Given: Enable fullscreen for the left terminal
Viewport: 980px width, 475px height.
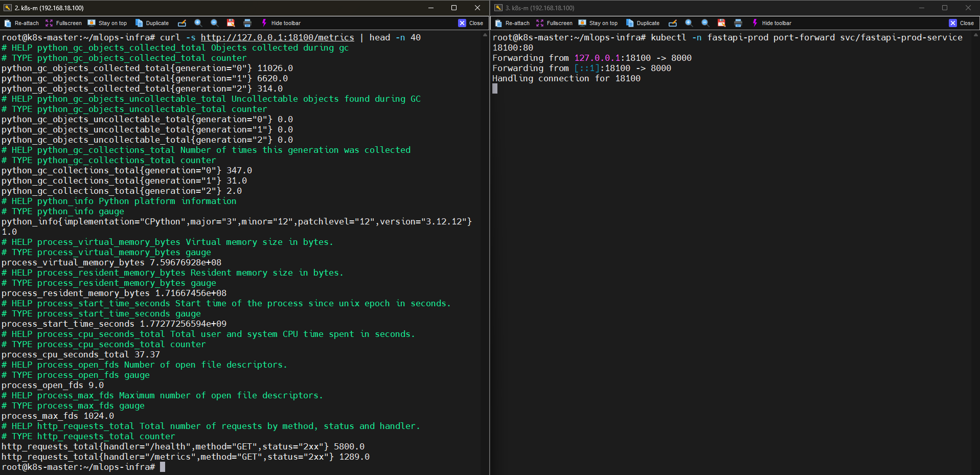Looking at the screenshot, I should (x=63, y=23).
